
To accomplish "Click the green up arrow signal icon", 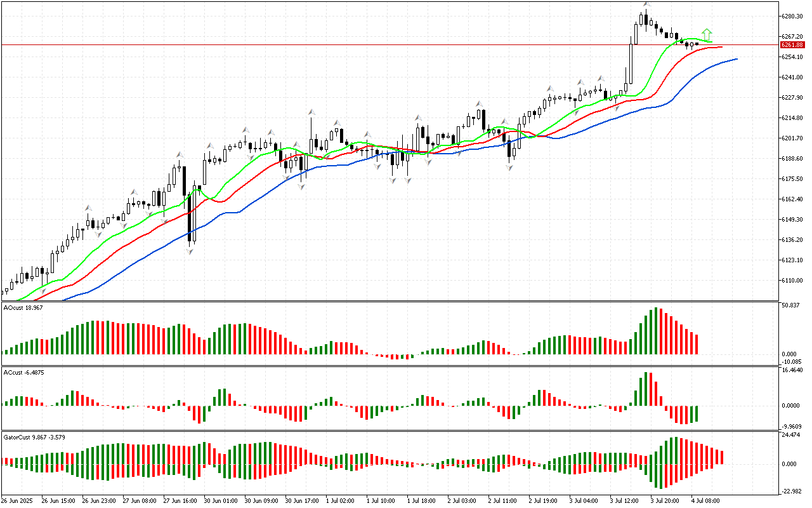I will pos(707,34).
